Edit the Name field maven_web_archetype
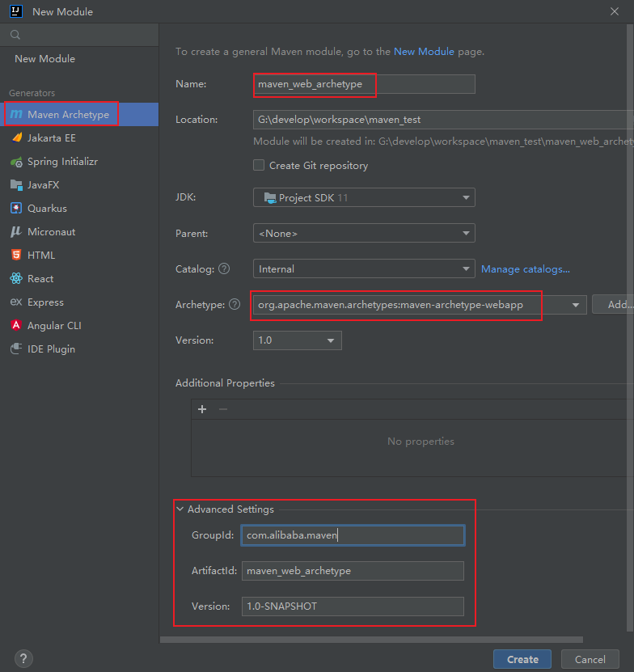This screenshot has height=672, width=634. click(x=364, y=84)
